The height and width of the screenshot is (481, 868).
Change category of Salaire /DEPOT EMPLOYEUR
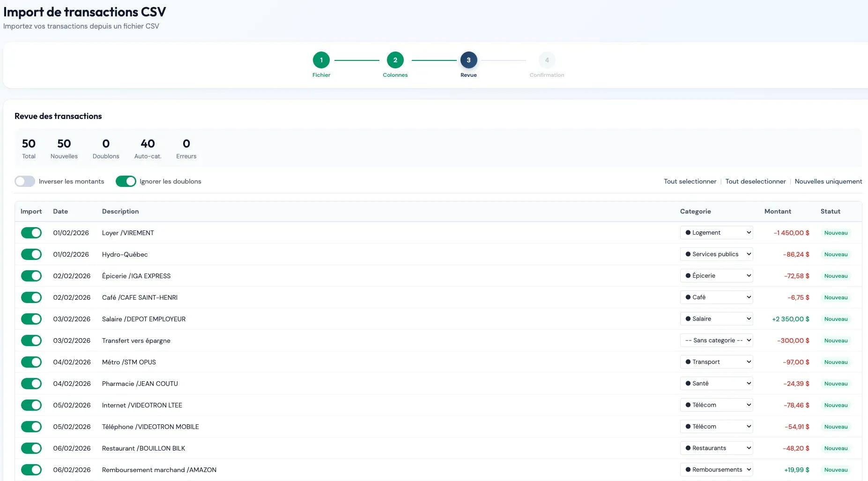pos(716,318)
